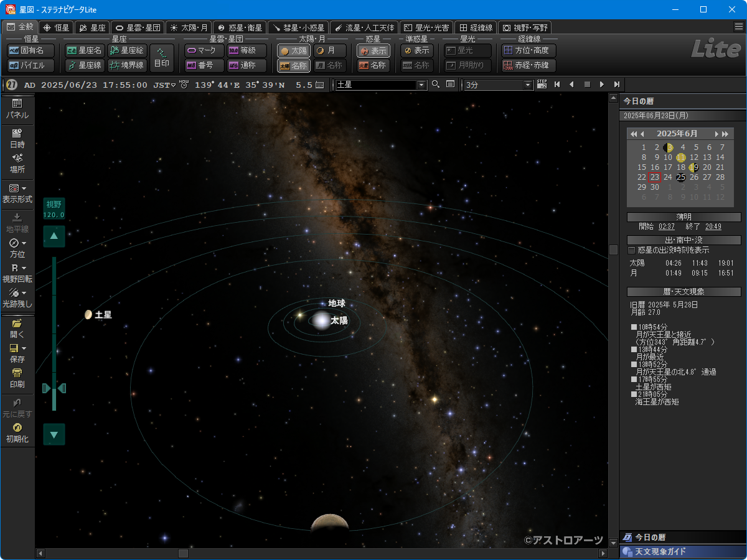Jump to the last time step
This screenshot has width=747, height=560.
[616, 85]
